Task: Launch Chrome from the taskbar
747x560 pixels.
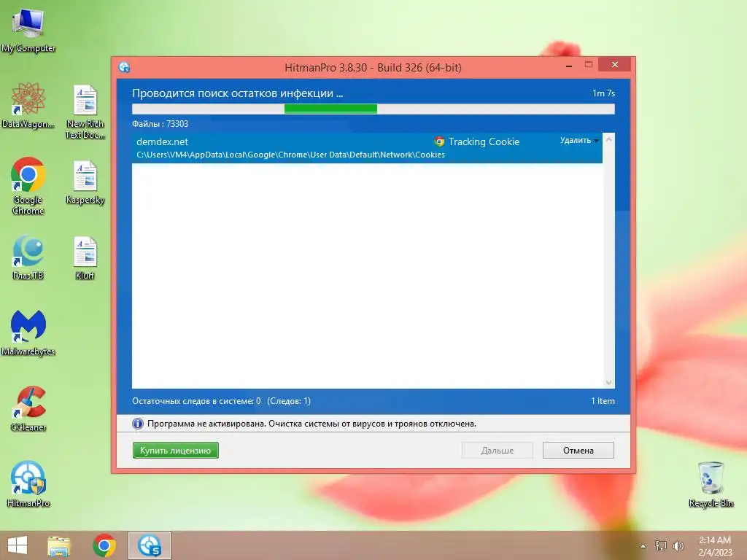Action: [104, 545]
